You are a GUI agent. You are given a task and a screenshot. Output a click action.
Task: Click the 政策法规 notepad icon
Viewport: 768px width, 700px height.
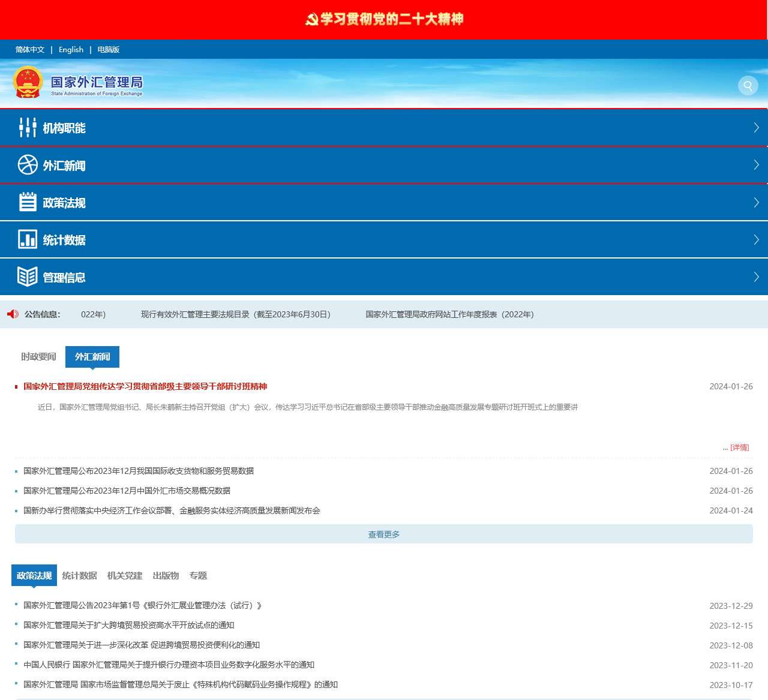pyautogui.click(x=28, y=202)
